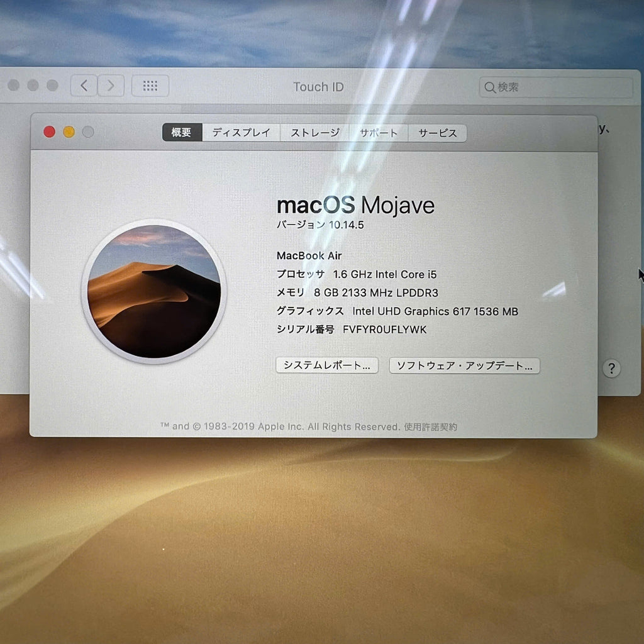Open the ストレージ tab
Screen dimensions: 644x644
click(x=314, y=133)
